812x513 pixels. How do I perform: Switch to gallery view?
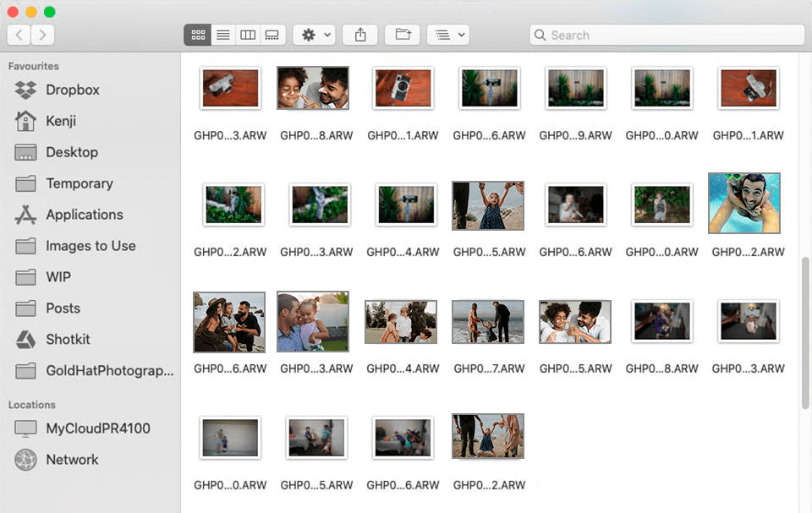[x=272, y=35]
